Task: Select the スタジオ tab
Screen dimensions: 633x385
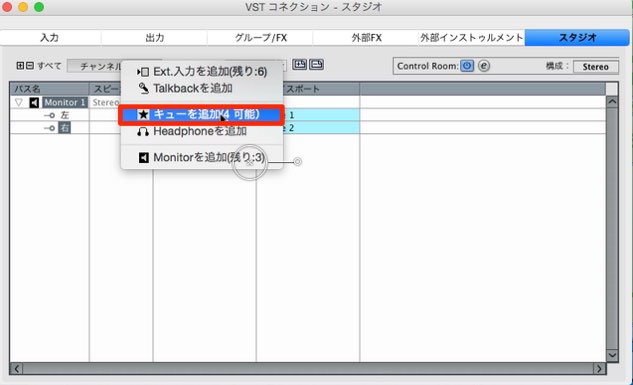Action: pyautogui.click(x=577, y=38)
